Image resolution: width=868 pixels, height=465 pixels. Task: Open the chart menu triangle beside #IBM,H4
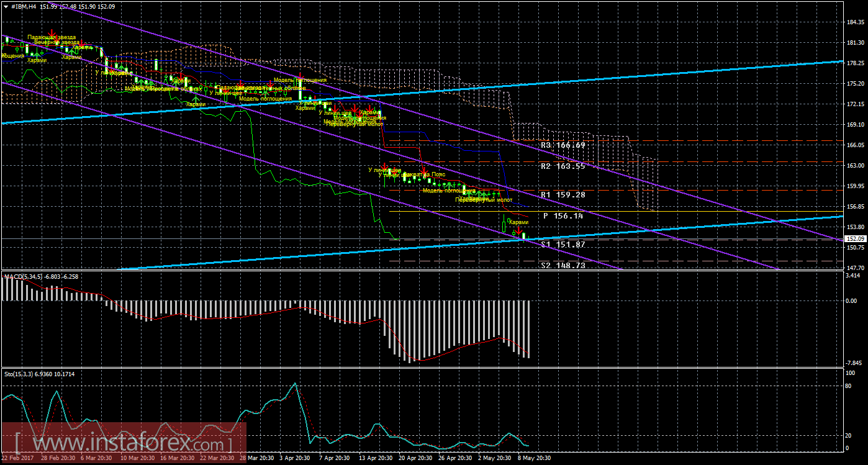[6, 6]
